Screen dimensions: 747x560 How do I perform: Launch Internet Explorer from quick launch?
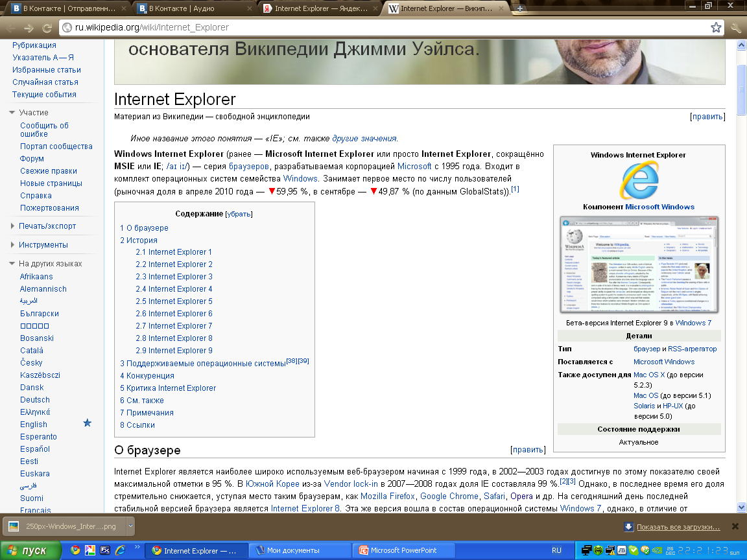[121, 550]
